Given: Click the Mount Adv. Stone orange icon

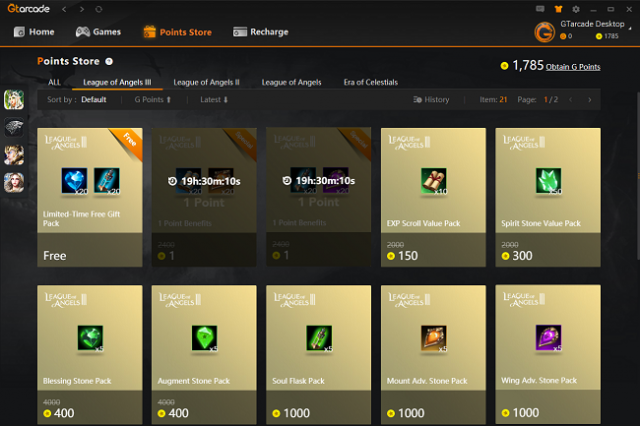Looking at the screenshot, I should (433, 338).
